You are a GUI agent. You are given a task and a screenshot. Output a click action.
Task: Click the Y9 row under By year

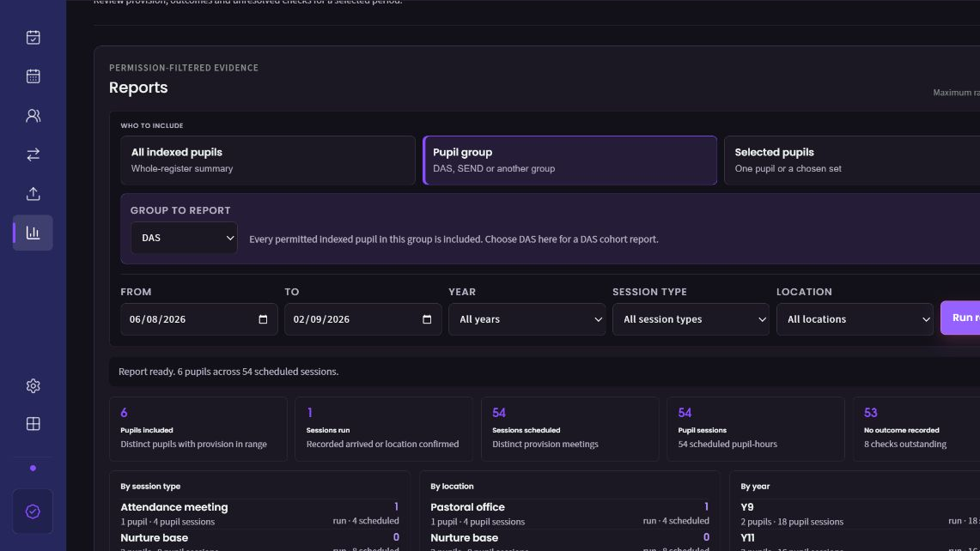coord(860,513)
